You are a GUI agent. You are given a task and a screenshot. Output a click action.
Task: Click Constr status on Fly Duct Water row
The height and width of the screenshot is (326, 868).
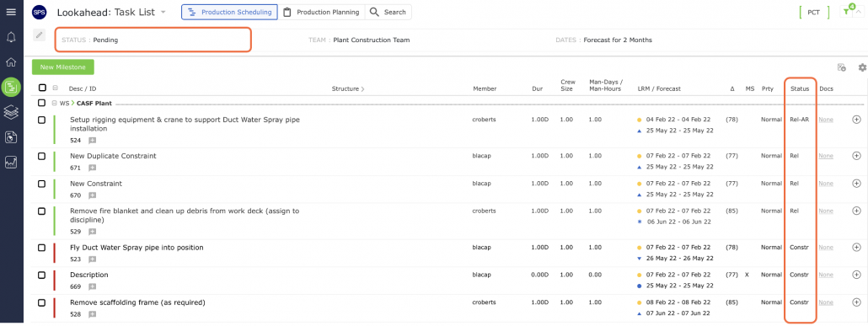800,248
